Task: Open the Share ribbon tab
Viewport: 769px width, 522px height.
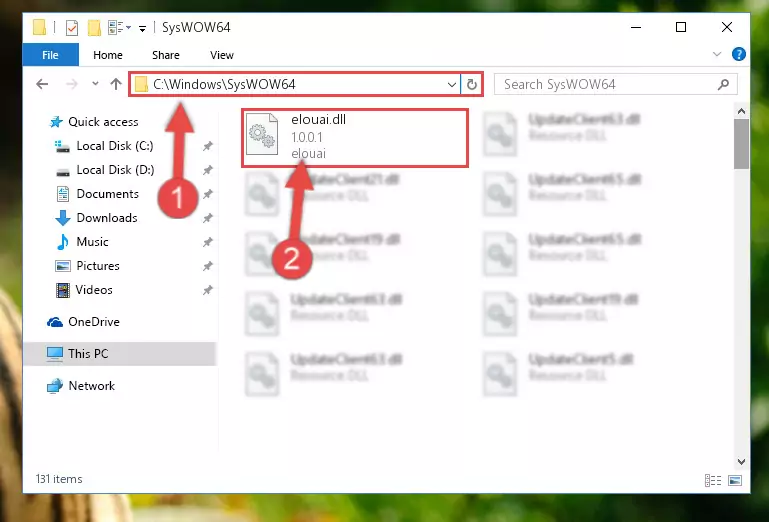Action: 166,55
